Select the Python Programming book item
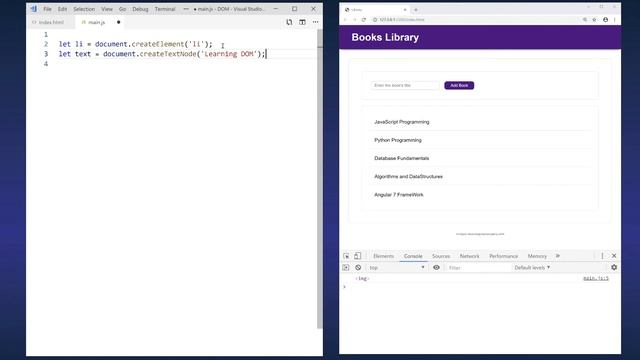The height and width of the screenshot is (360, 640). pyautogui.click(x=480, y=140)
